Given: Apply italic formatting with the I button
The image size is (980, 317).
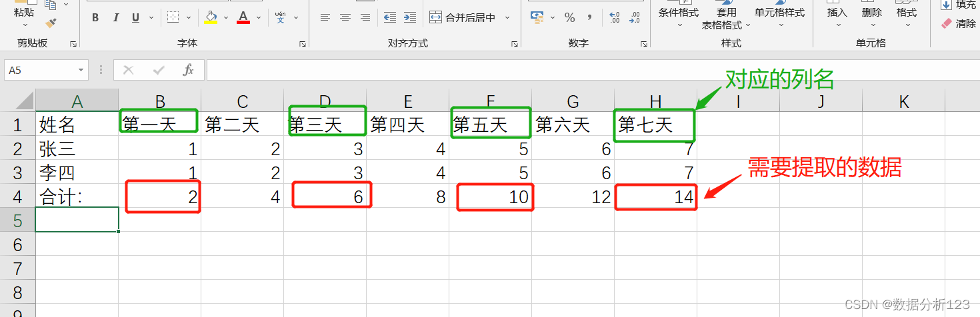Looking at the screenshot, I should point(115,18).
